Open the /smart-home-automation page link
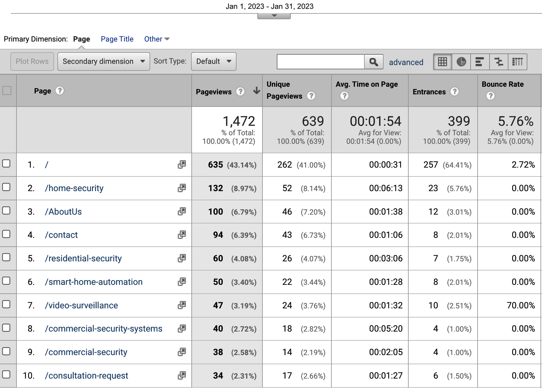 [x=93, y=282]
